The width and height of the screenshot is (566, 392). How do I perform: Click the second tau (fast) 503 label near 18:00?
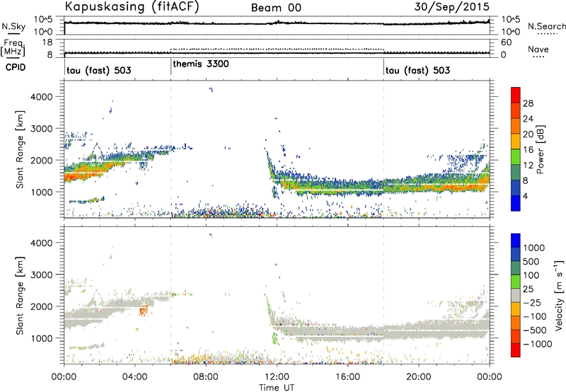417,70
